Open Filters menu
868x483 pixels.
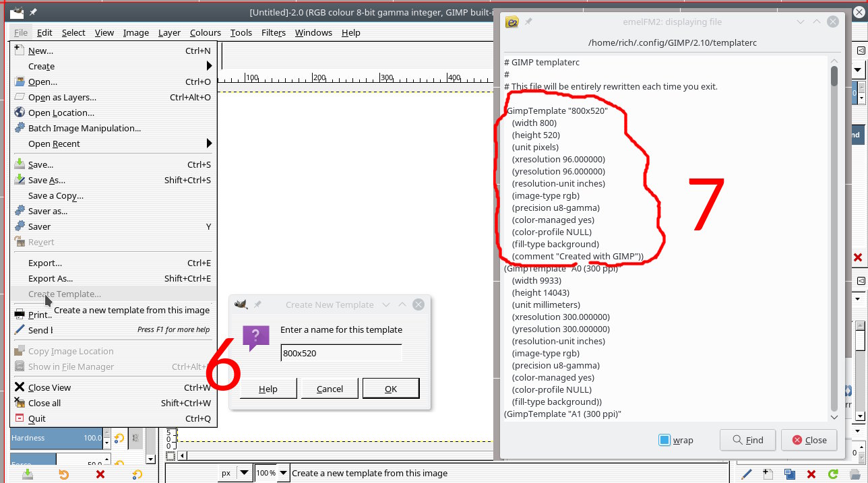tap(274, 32)
